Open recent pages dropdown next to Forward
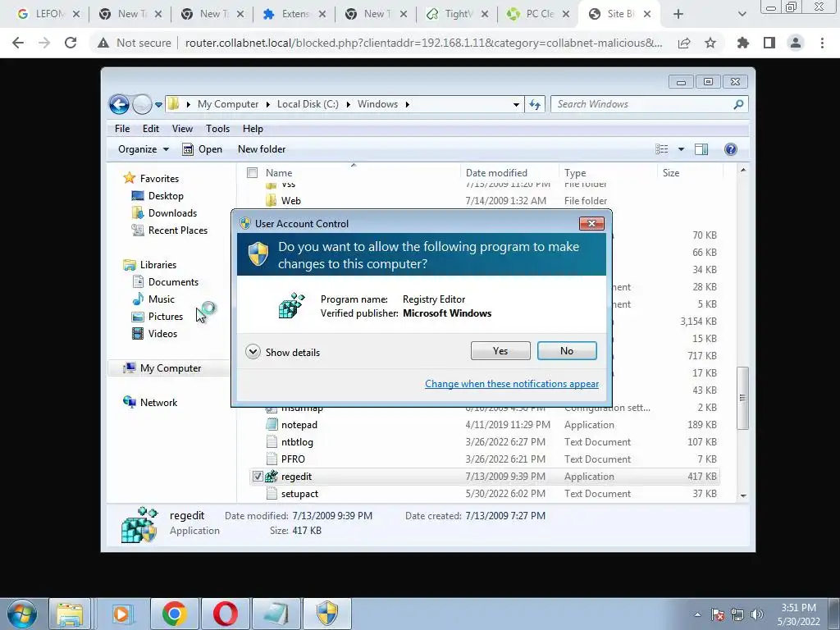The image size is (840, 630). (158, 104)
